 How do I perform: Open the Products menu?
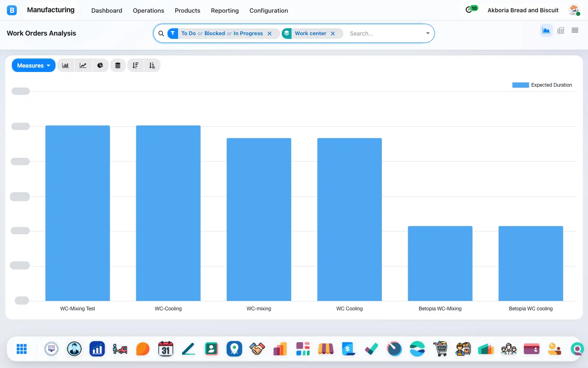(187, 11)
